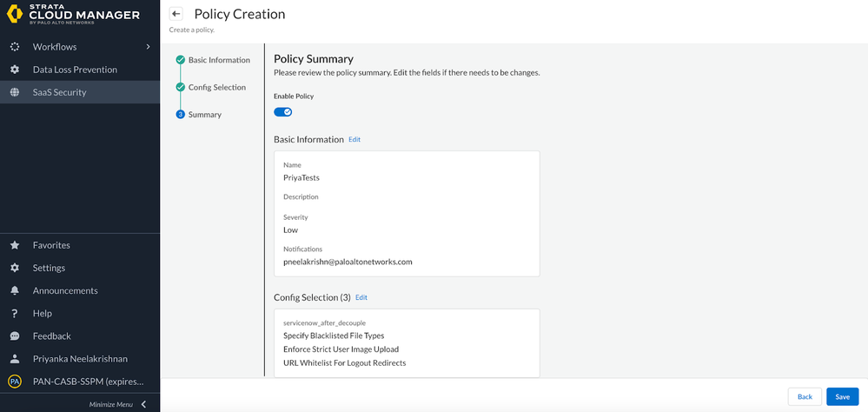Image resolution: width=868 pixels, height=412 pixels.
Task: Click the SaaS Security globe icon
Action: click(15, 92)
